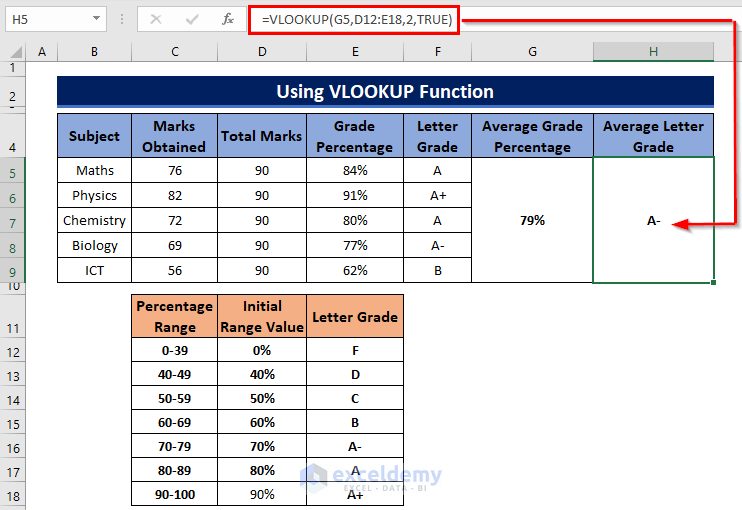This screenshot has height=510, width=742.
Task: Click the 'Marks Obtained' header cell
Action: (x=174, y=136)
